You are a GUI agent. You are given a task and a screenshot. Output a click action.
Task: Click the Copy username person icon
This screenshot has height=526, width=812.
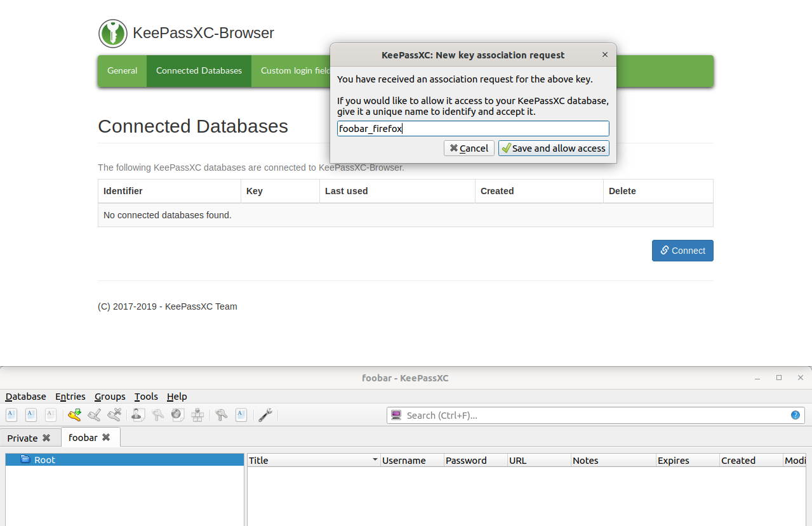(138, 415)
